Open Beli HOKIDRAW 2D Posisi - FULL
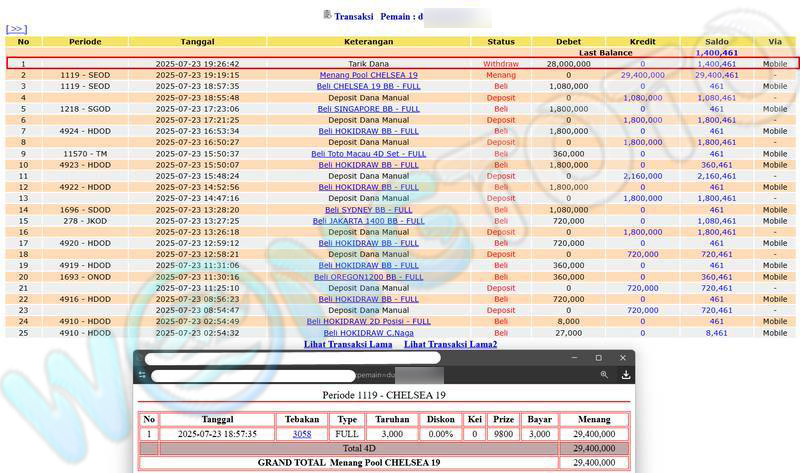Image resolution: width=800 pixels, height=473 pixels. (x=368, y=322)
